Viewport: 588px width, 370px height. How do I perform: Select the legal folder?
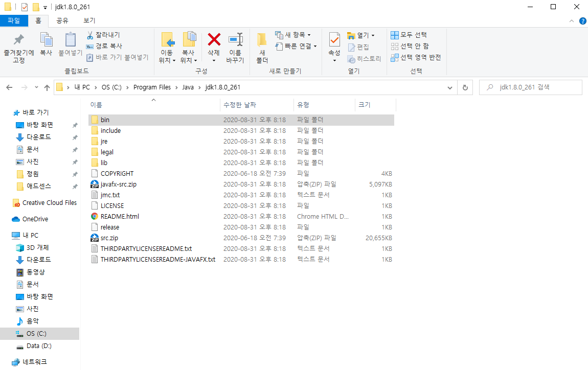pos(241,152)
